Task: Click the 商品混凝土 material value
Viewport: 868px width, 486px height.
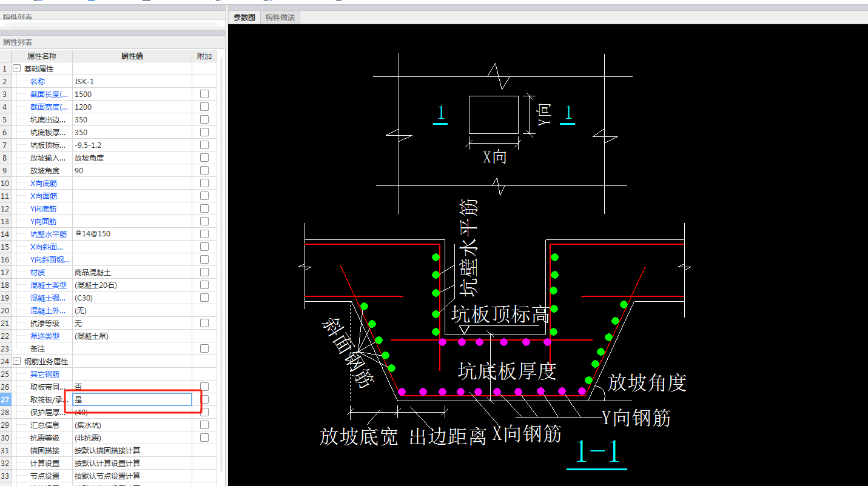Action: (x=132, y=272)
